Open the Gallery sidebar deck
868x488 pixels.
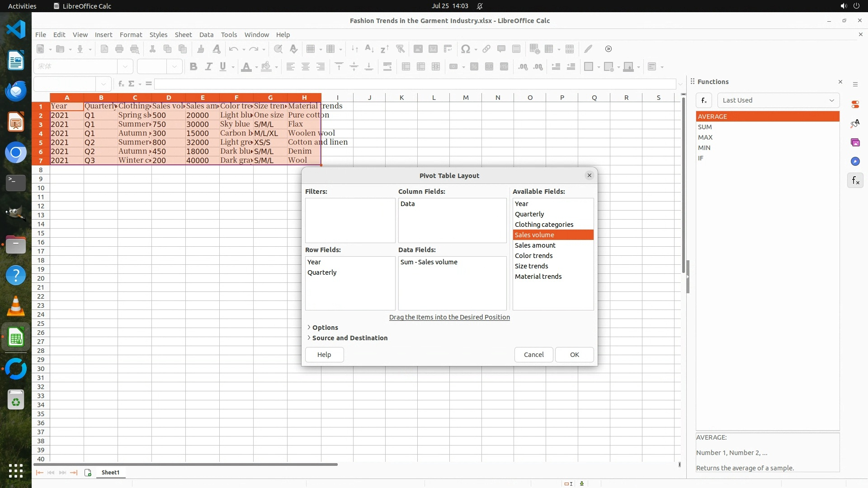(x=855, y=142)
